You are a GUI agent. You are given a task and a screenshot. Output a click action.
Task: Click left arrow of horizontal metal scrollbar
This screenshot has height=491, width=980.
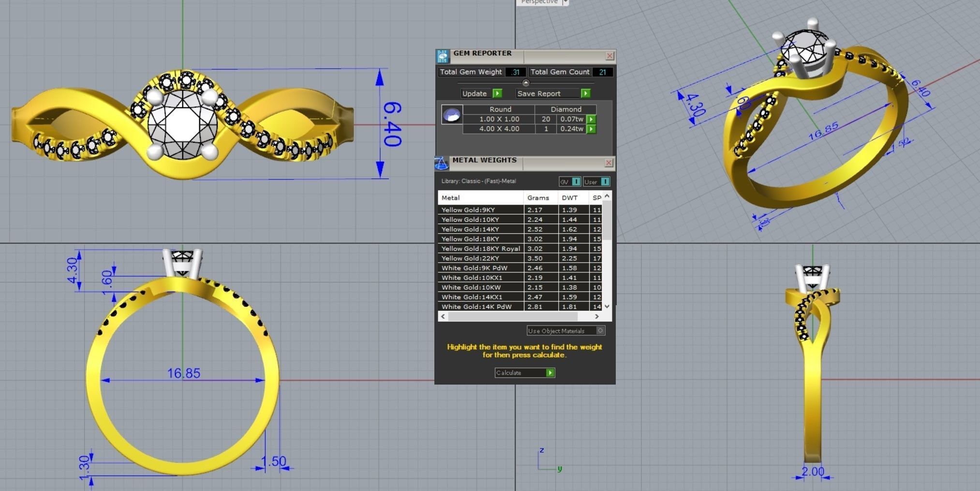(443, 316)
